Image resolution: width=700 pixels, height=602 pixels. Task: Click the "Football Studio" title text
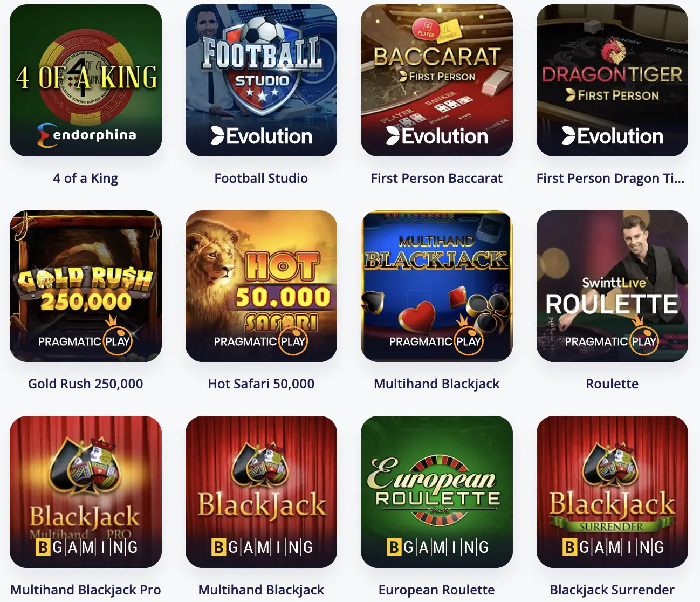[x=261, y=179]
